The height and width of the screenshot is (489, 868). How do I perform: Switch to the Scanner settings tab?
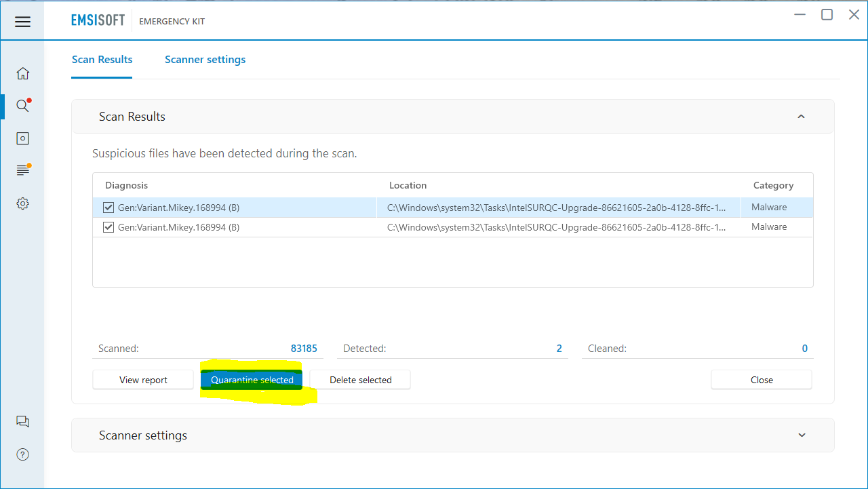point(205,60)
